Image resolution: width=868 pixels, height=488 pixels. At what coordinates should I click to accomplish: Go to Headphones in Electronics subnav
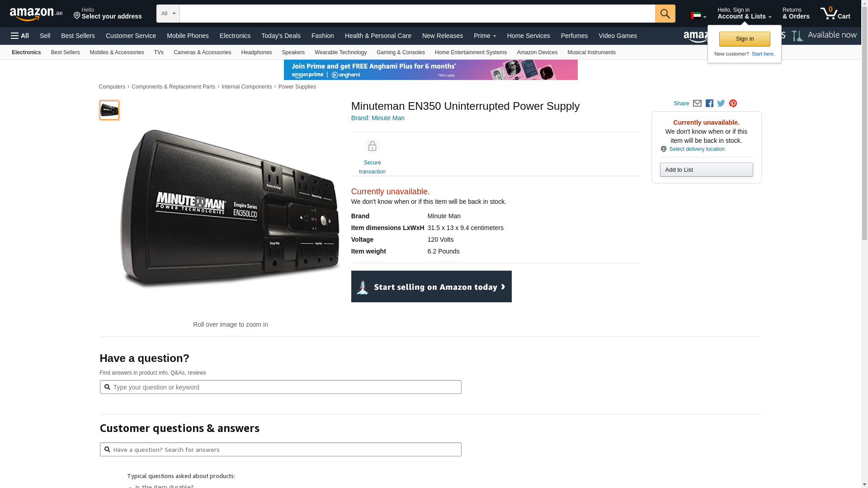coord(256,52)
